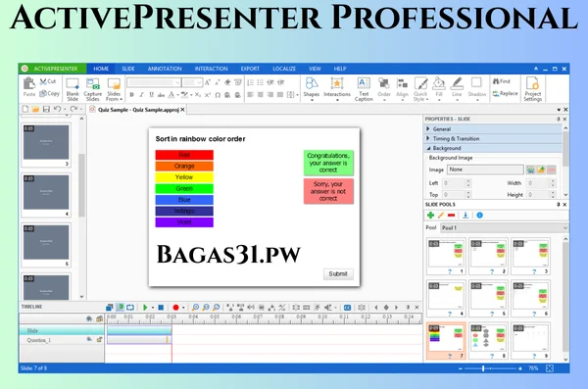The width and height of the screenshot is (588, 389).
Task: Insert a Blank Slide
Action: (x=73, y=89)
